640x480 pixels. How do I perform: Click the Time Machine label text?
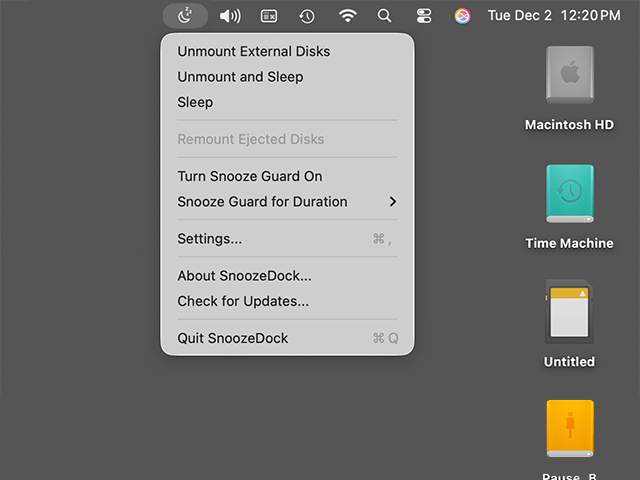point(569,243)
